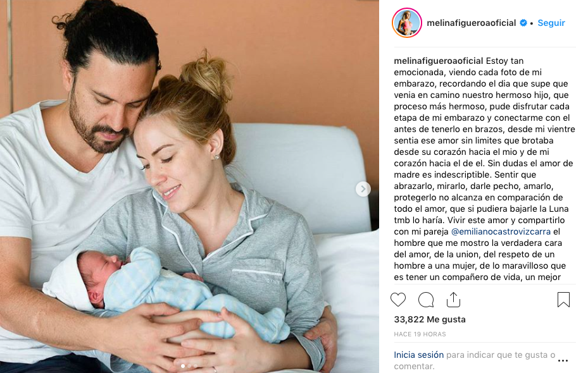Open the melinafigueroaoficial username in header
This screenshot has width=588, height=373.
(472, 23)
